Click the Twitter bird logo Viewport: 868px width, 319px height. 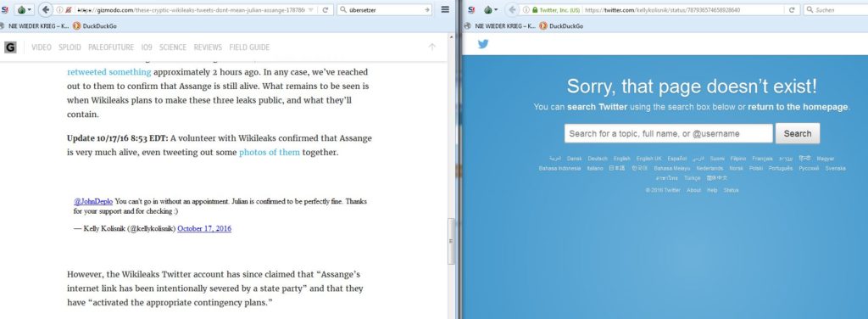click(x=483, y=44)
